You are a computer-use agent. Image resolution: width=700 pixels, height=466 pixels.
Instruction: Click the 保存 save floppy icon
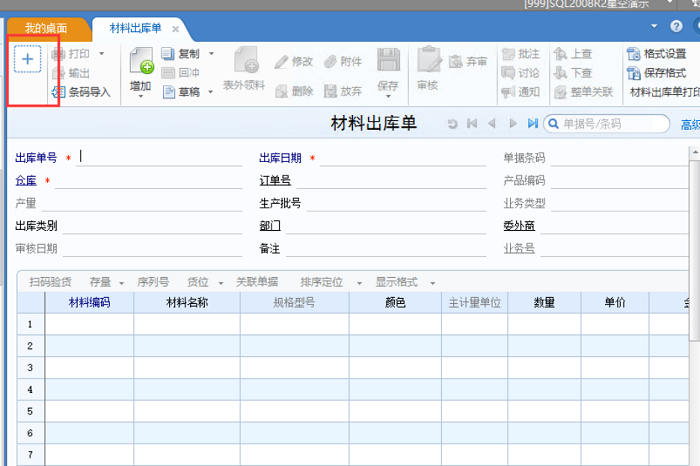[388, 60]
